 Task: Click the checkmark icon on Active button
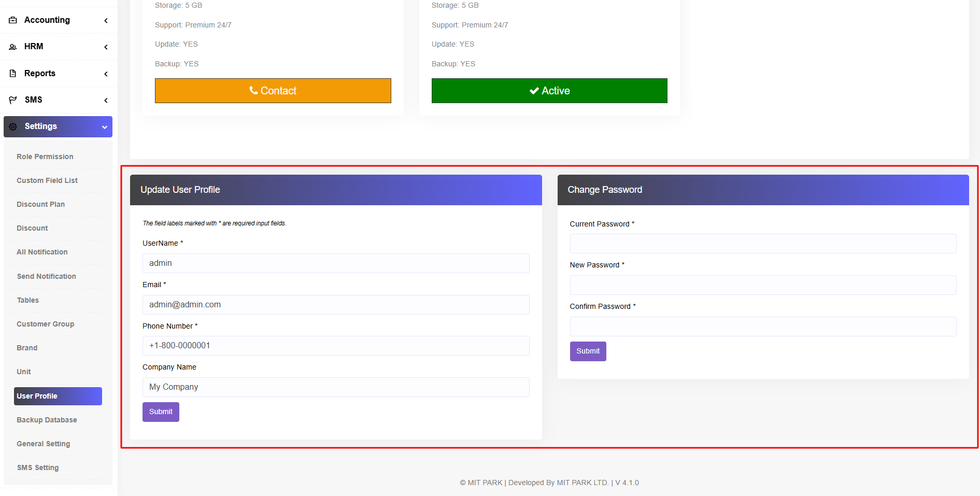pyautogui.click(x=534, y=91)
